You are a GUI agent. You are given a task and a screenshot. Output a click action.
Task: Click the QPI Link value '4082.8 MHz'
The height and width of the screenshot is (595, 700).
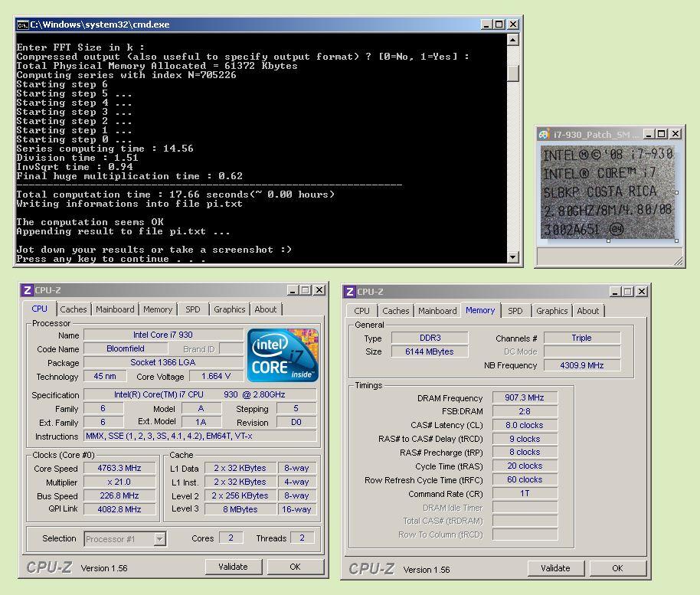coord(119,509)
